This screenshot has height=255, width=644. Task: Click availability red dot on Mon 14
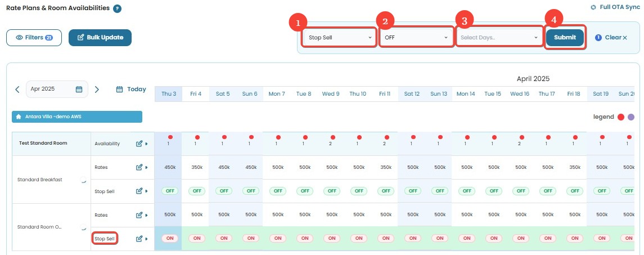coord(467,137)
